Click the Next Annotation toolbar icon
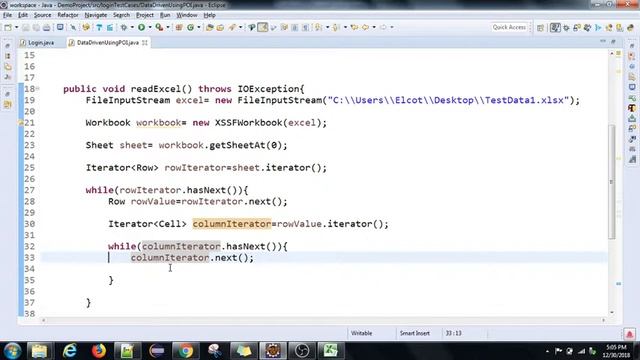 coord(318,27)
